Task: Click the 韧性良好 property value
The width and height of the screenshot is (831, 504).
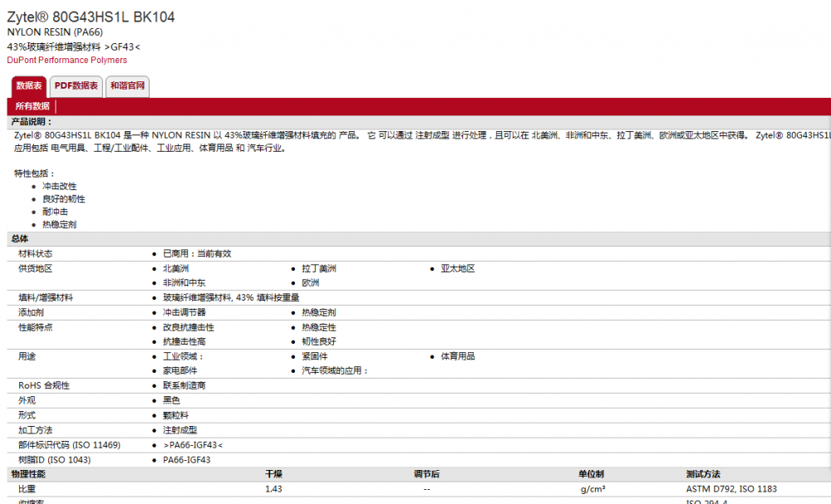Action: pos(319,341)
